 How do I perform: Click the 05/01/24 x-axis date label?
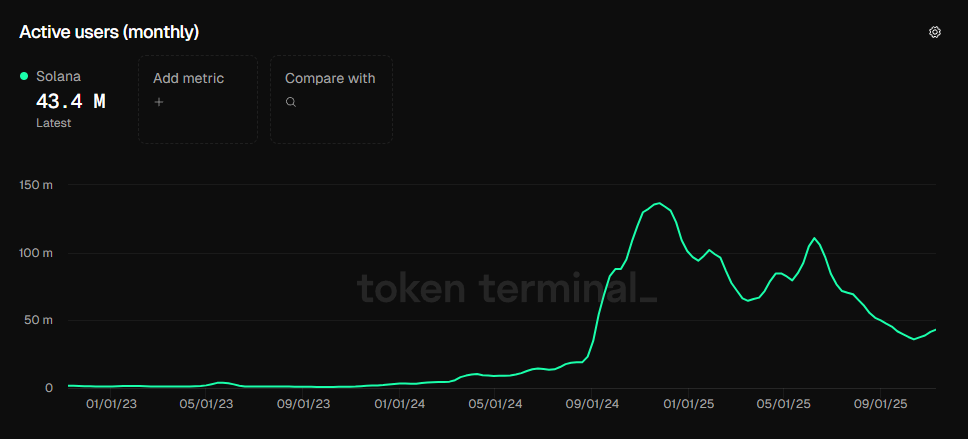click(494, 404)
